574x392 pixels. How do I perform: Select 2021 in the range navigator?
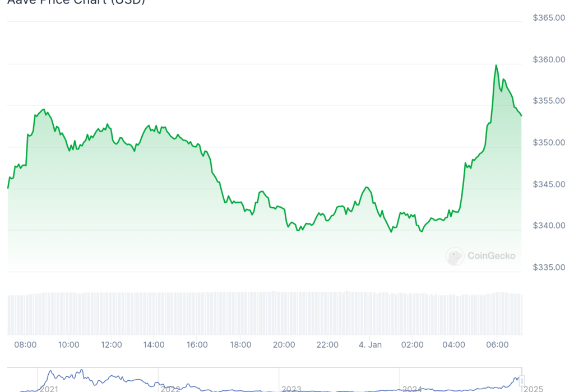point(49,389)
